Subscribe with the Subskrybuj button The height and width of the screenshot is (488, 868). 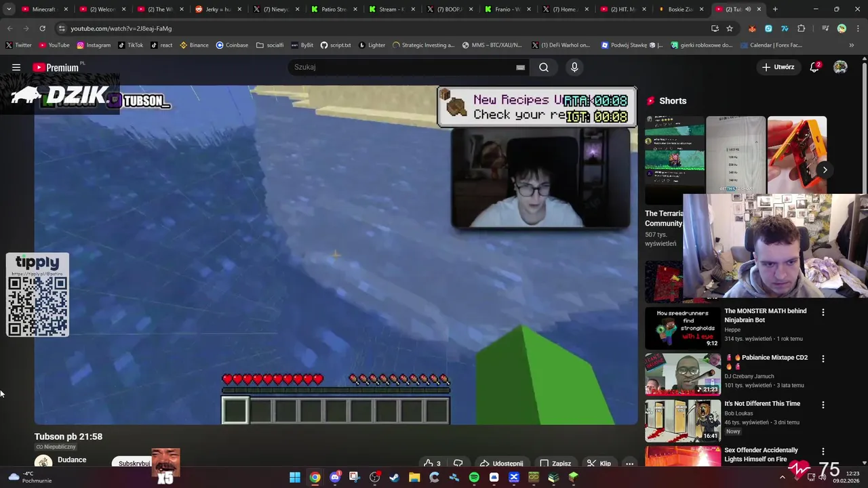pyautogui.click(x=134, y=464)
